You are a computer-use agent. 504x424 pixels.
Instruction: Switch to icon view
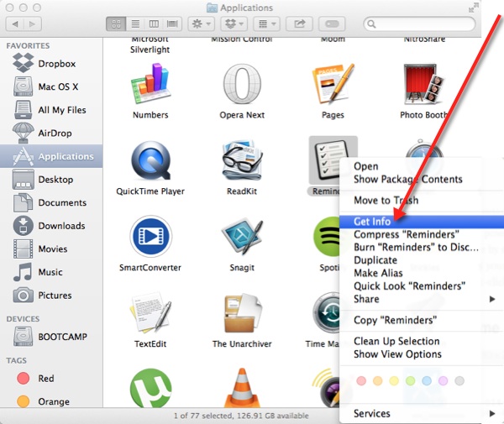116,24
